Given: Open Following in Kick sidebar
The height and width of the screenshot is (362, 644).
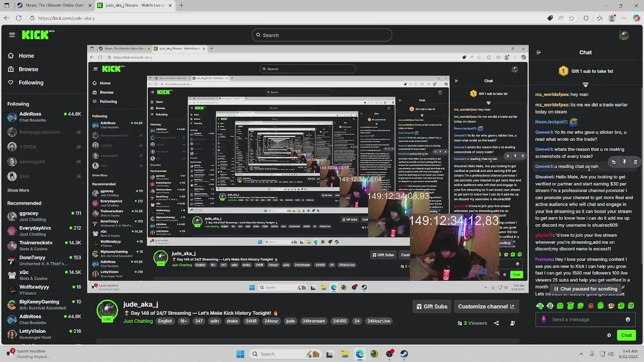Looking at the screenshot, I should (26, 82).
